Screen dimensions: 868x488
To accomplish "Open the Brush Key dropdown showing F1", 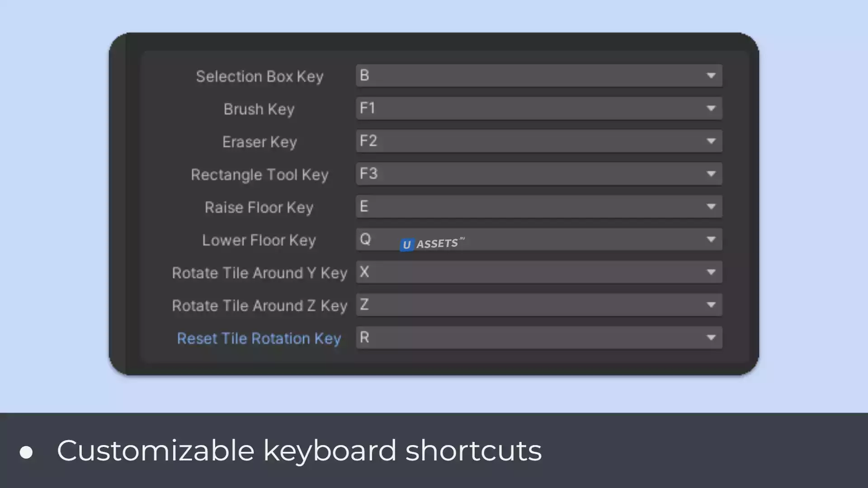I will pyautogui.click(x=538, y=108).
